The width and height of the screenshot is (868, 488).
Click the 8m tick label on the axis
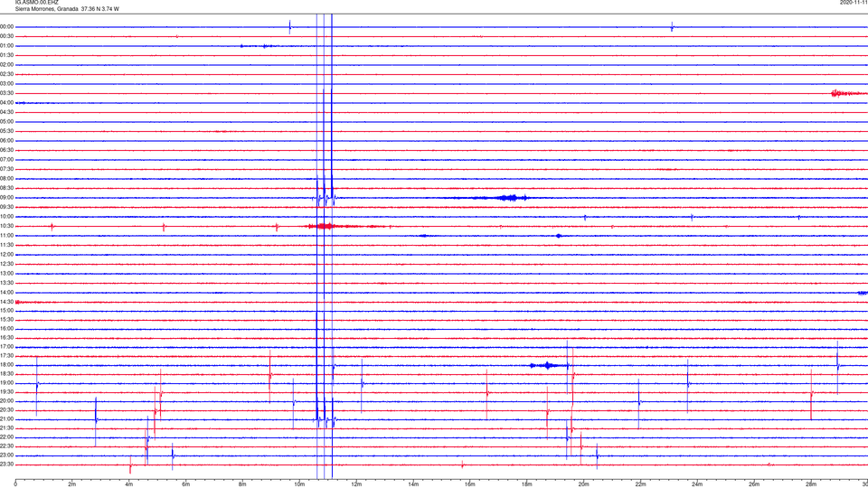tap(242, 484)
